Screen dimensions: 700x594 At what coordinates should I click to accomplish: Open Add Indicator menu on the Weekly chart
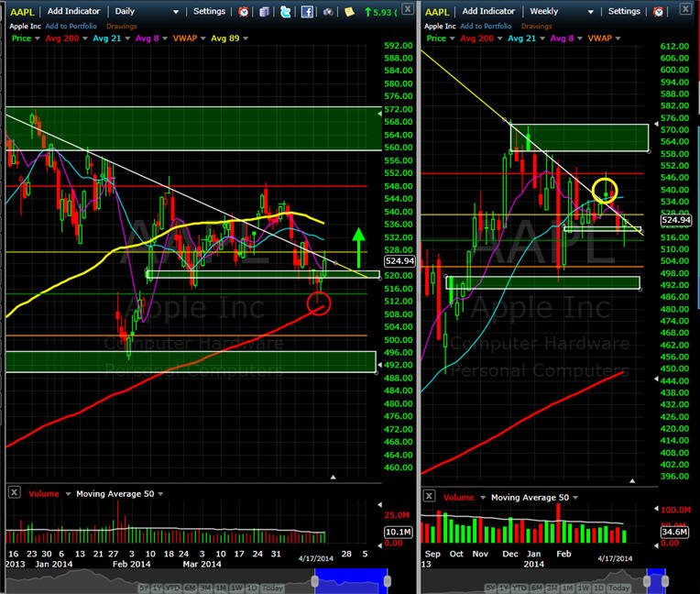[x=488, y=11]
